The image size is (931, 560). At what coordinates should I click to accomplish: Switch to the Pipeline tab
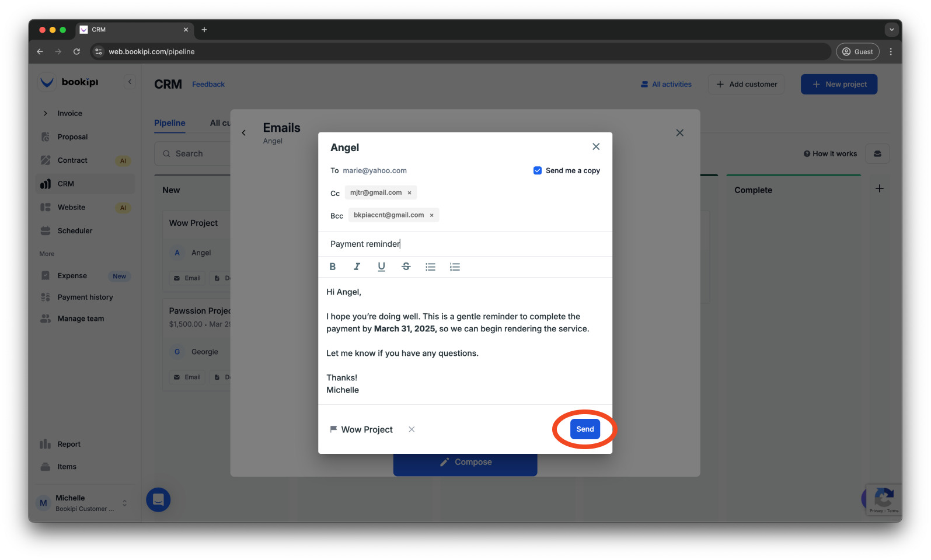pyautogui.click(x=170, y=123)
